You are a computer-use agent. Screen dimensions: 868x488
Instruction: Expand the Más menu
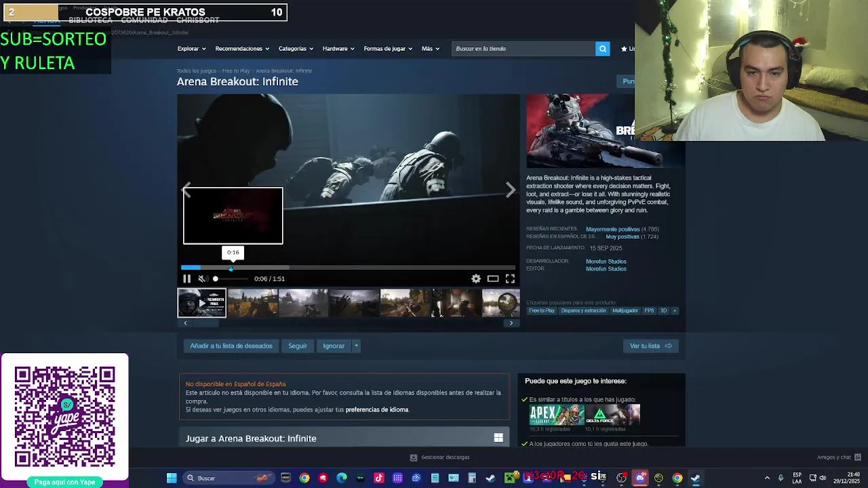coord(431,49)
